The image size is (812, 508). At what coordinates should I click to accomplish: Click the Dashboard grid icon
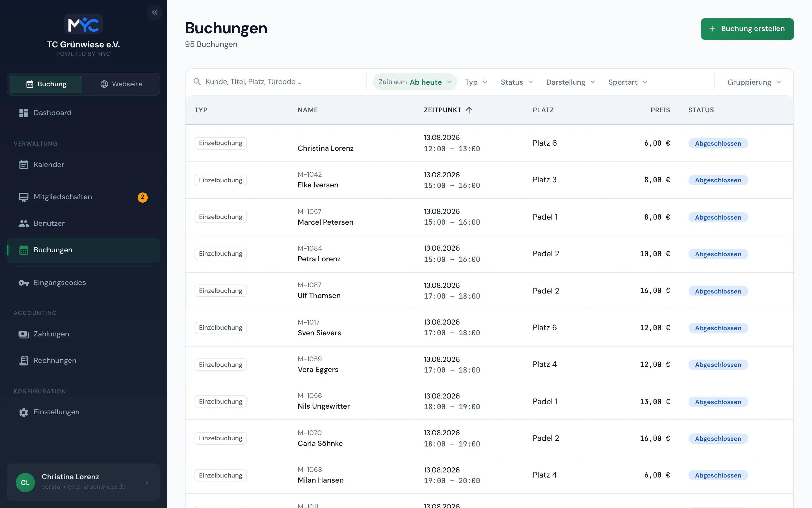[x=23, y=113]
